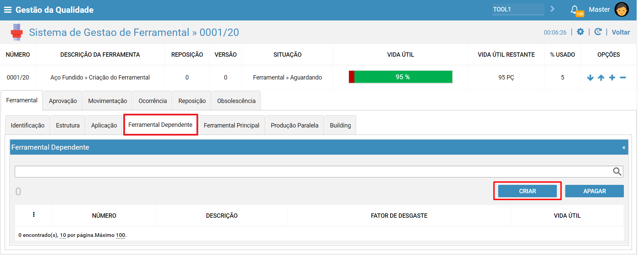644x257 pixels.
Task: Go to the Produção Paralela sub-tab
Action: 295,125
